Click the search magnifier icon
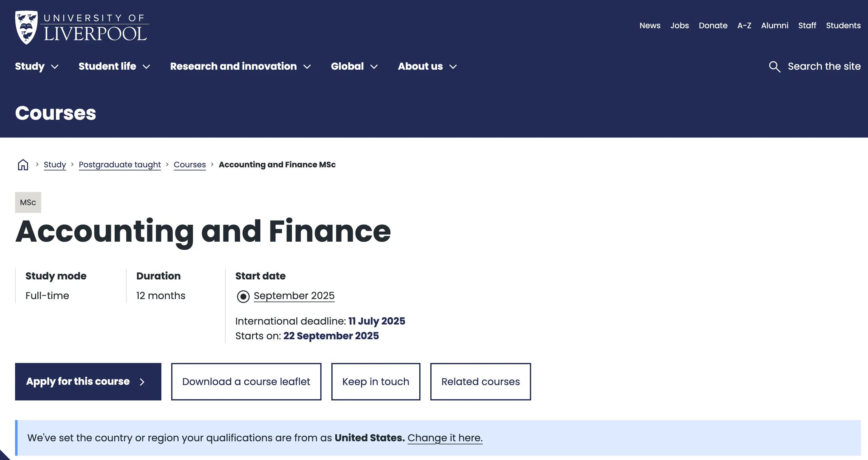Image resolution: width=868 pixels, height=460 pixels. click(x=774, y=67)
